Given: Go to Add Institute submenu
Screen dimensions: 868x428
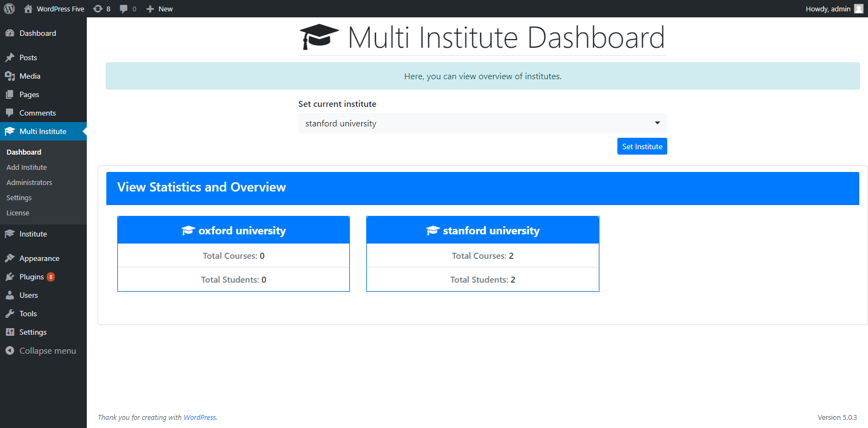Looking at the screenshot, I should pos(27,167).
